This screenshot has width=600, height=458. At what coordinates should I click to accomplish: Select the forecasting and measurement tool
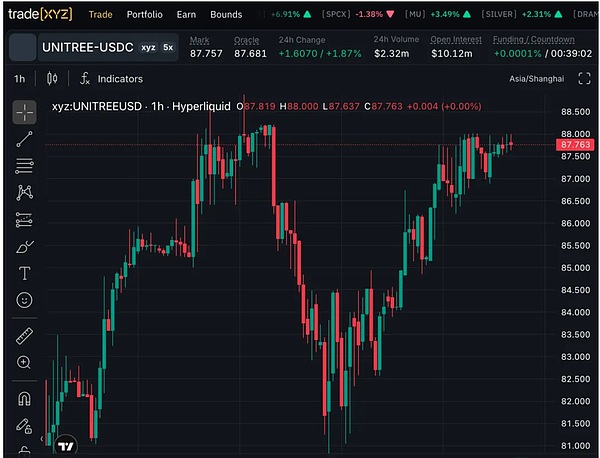(x=24, y=220)
